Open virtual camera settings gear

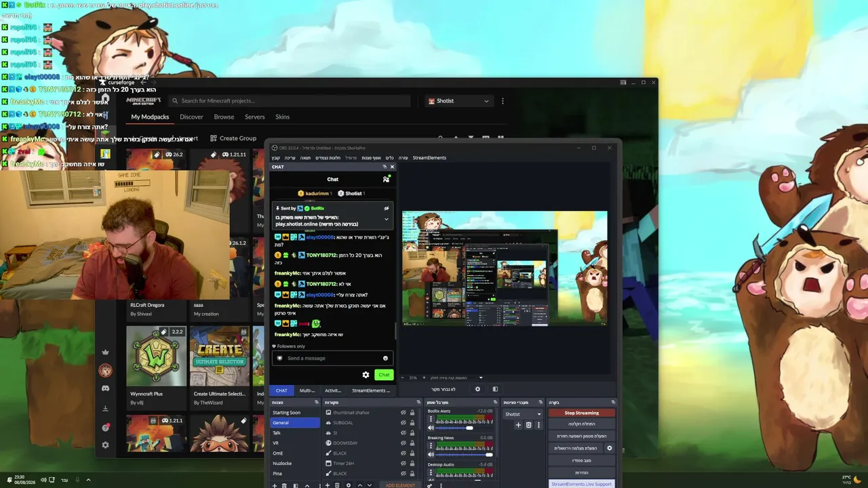pyautogui.click(x=610, y=448)
